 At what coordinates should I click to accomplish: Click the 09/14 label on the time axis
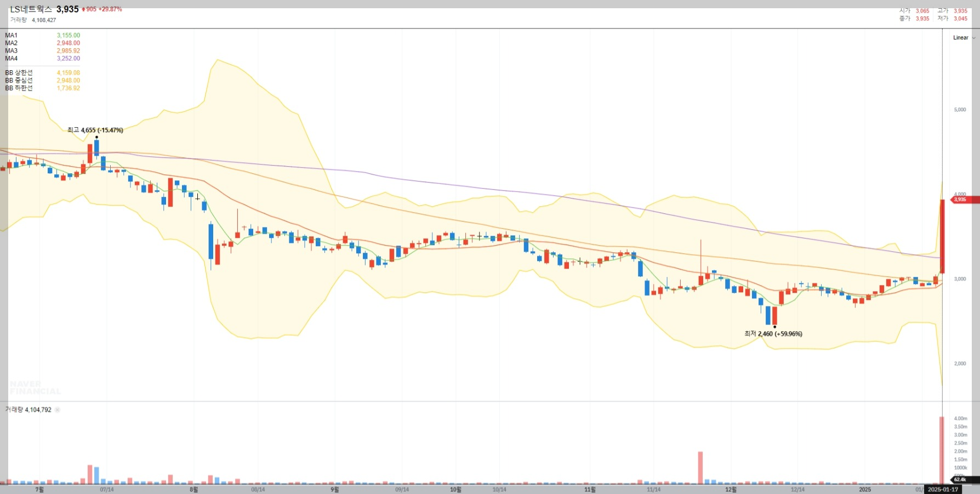tap(402, 490)
